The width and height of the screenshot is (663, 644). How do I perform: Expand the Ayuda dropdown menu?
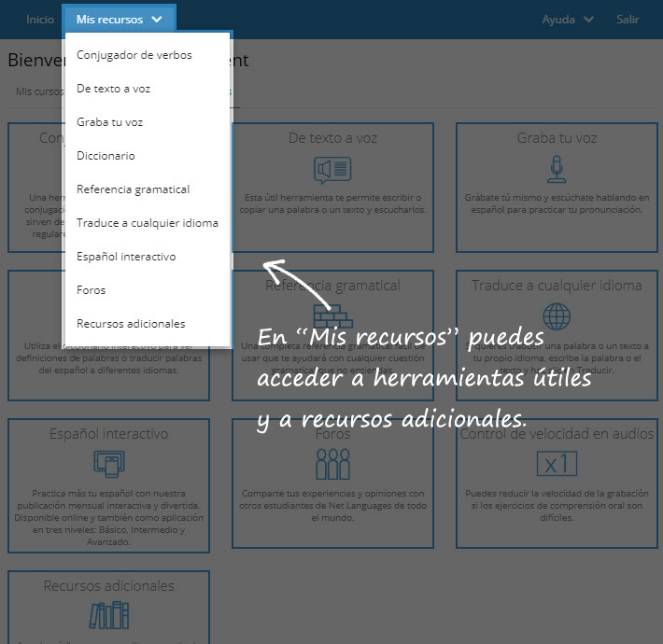568,19
